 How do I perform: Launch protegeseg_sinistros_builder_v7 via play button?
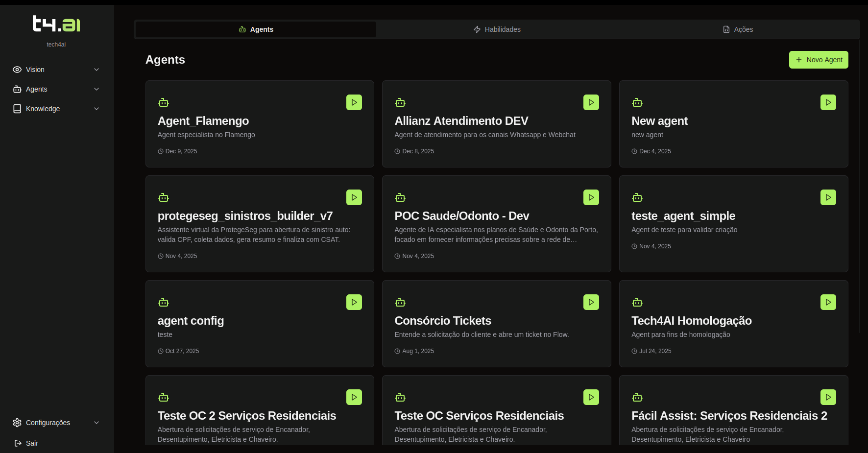tap(354, 197)
